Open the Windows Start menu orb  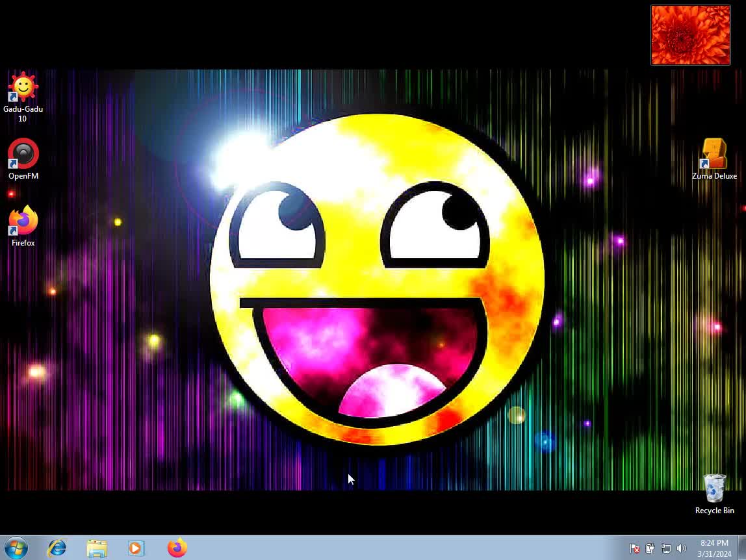pyautogui.click(x=16, y=548)
